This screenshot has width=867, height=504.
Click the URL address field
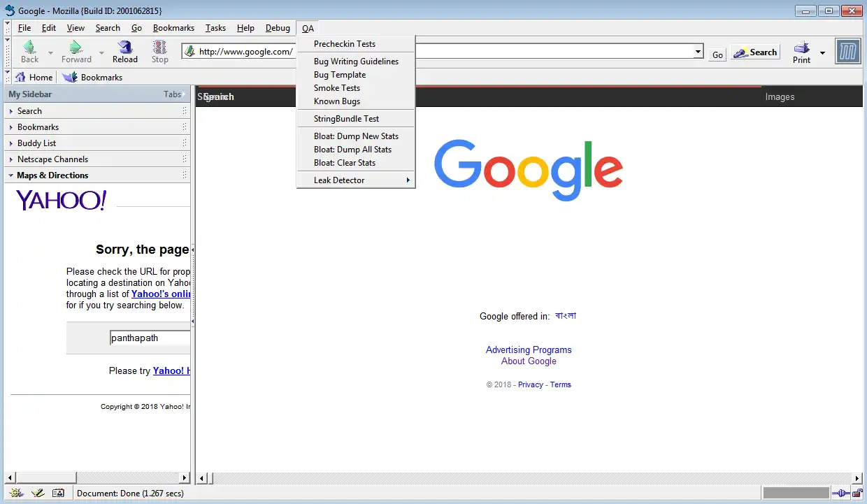pos(444,52)
